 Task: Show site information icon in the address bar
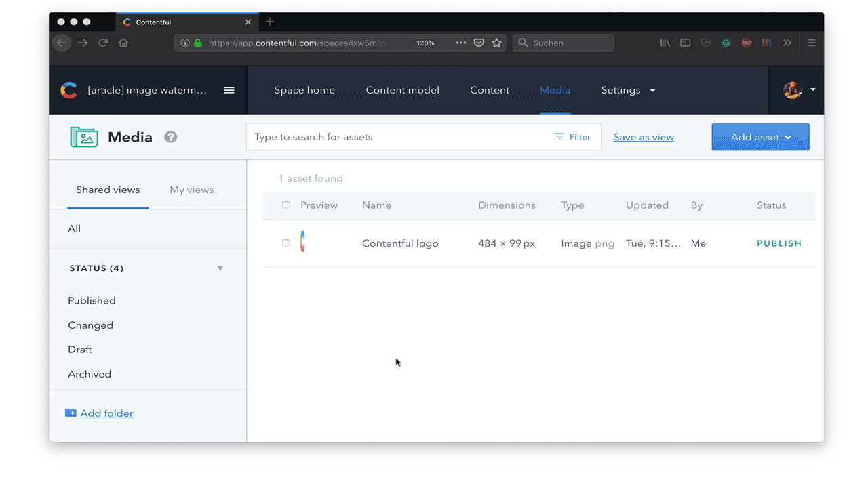tap(184, 43)
